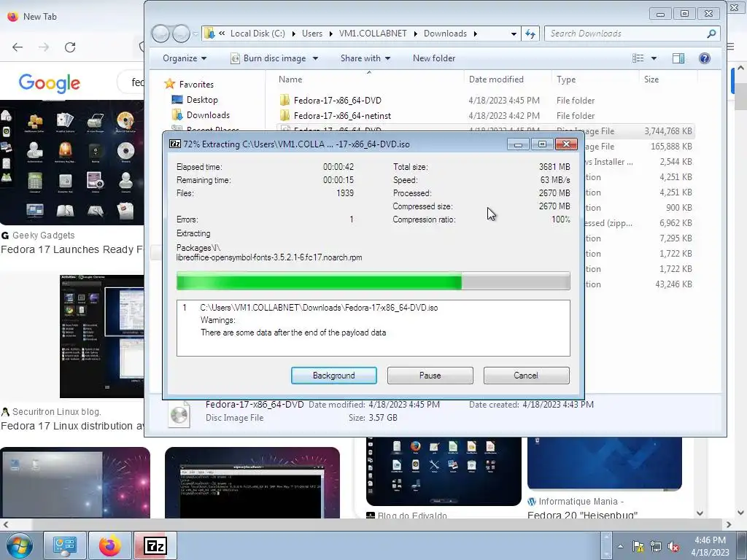747x560 pixels.
Task: Click the Google logo in Firefox
Action: tap(49, 83)
